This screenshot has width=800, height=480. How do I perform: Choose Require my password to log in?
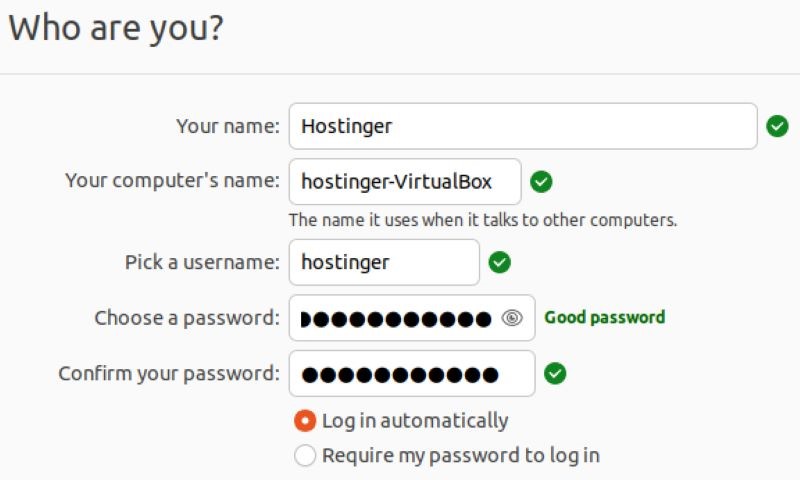[x=305, y=456]
